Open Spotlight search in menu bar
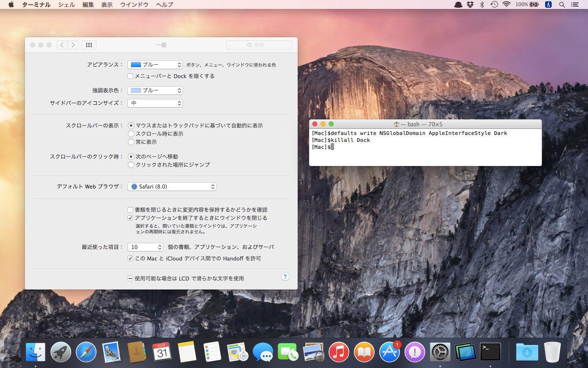The image size is (588, 368). point(562,4)
